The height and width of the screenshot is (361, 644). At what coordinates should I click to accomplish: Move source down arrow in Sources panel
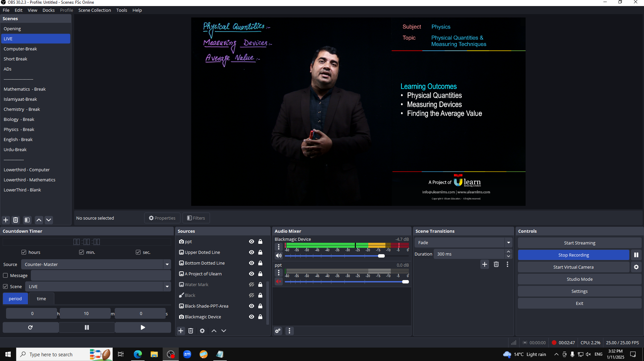(224, 331)
